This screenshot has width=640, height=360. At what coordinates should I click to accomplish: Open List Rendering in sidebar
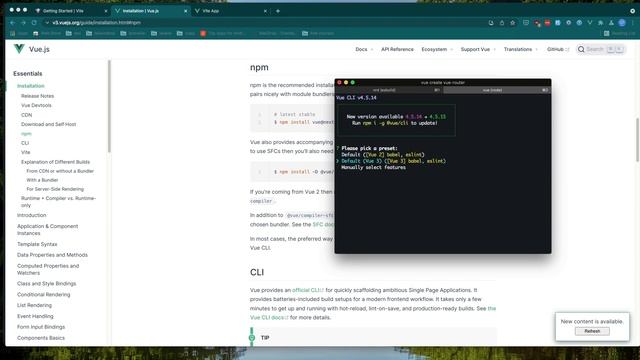34,305
